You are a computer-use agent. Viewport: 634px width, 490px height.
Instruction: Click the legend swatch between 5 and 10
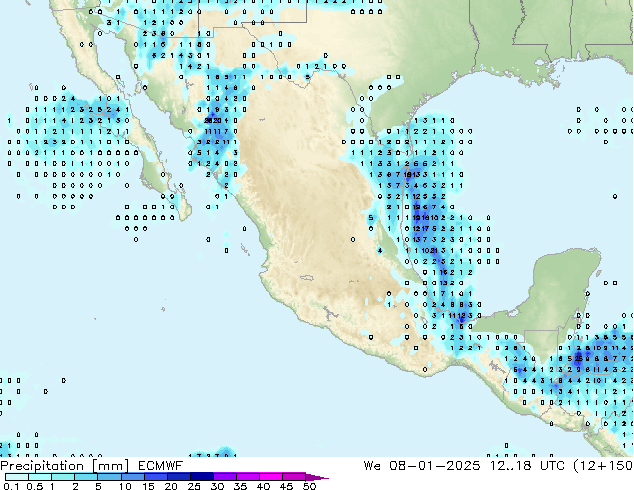(110, 477)
